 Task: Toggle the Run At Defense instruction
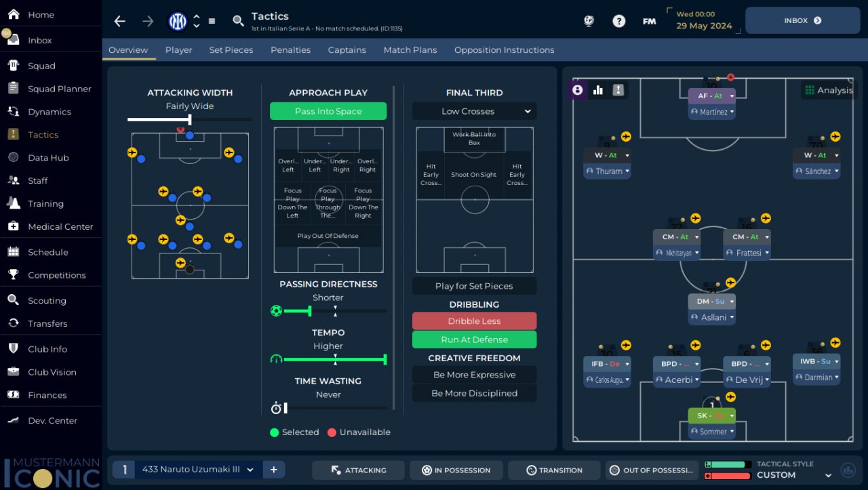click(474, 340)
